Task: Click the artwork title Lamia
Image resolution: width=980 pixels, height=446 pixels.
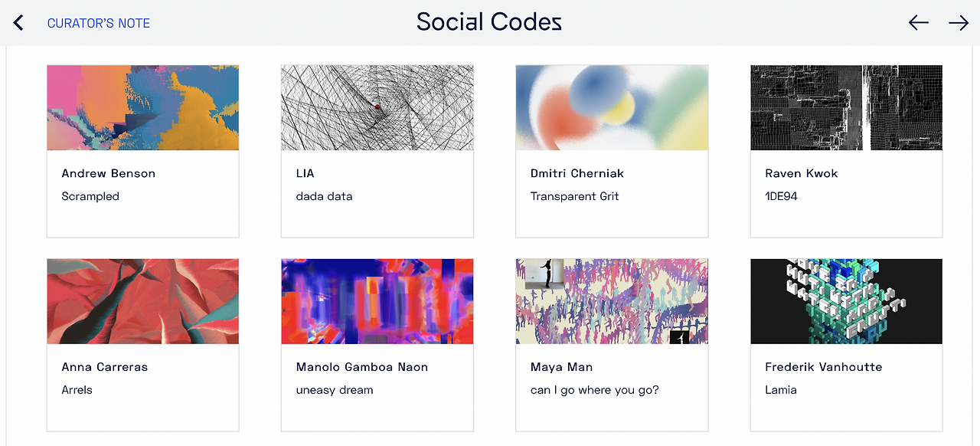Action: pyautogui.click(x=781, y=390)
